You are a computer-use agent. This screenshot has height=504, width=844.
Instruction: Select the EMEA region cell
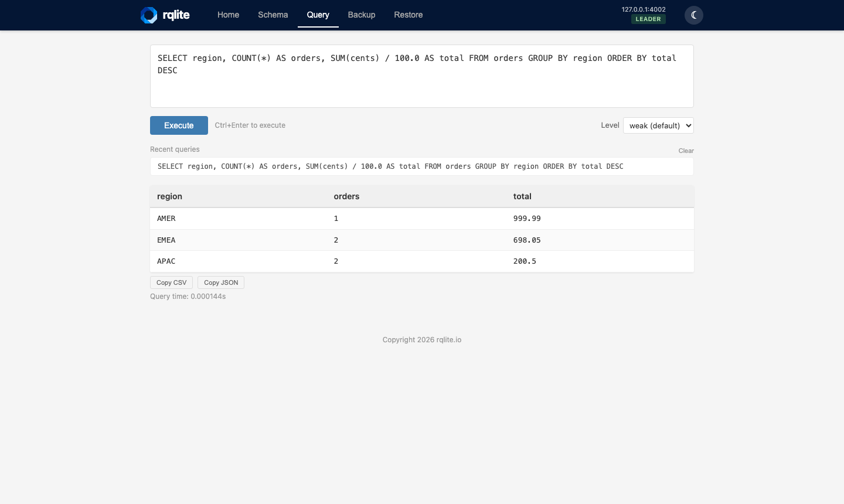(x=166, y=240)
